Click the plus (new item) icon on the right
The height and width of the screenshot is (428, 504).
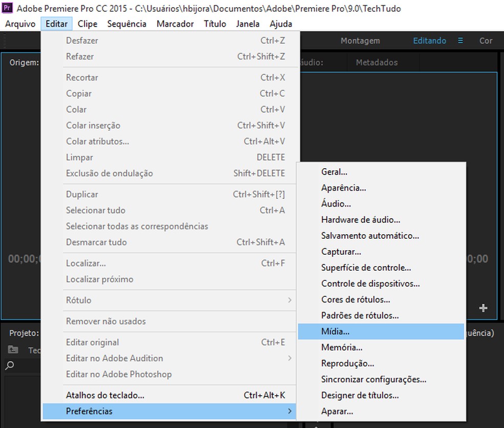[482, 308]
